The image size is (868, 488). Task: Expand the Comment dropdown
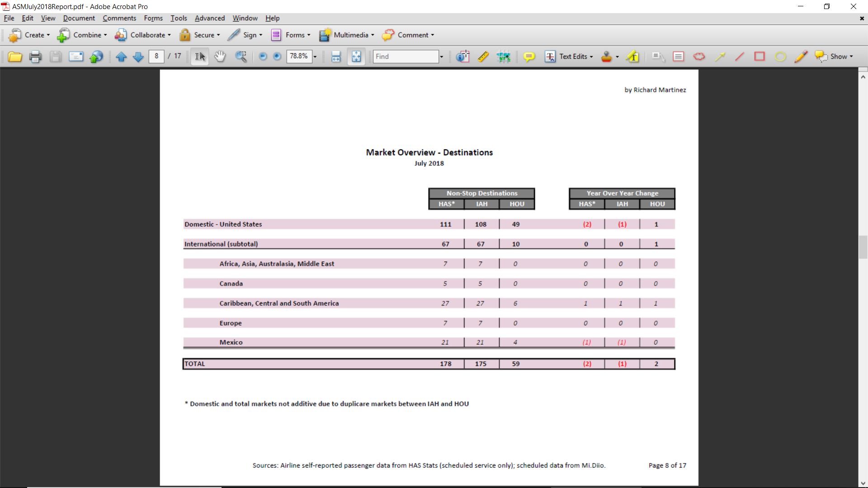[432, 35]
